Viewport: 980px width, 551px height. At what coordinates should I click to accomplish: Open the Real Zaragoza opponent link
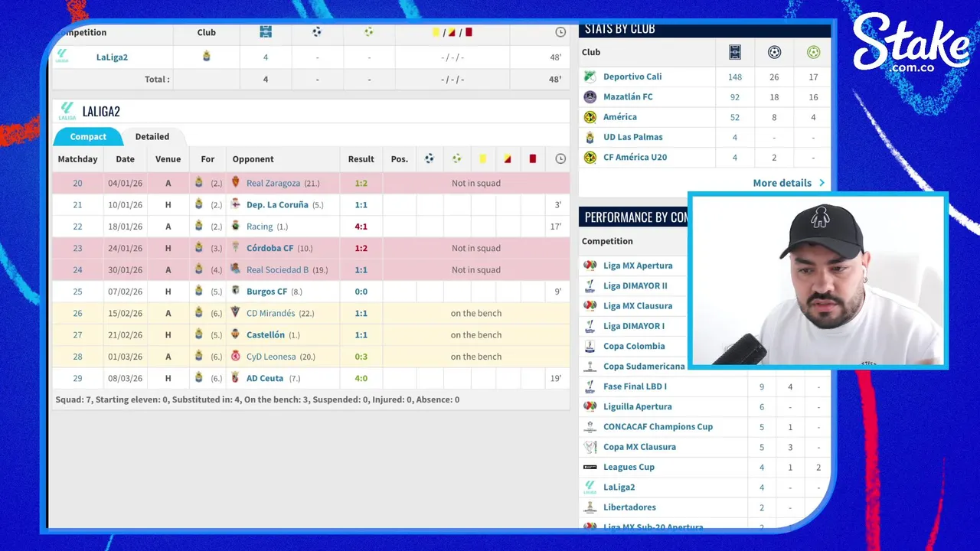point(273,184)
